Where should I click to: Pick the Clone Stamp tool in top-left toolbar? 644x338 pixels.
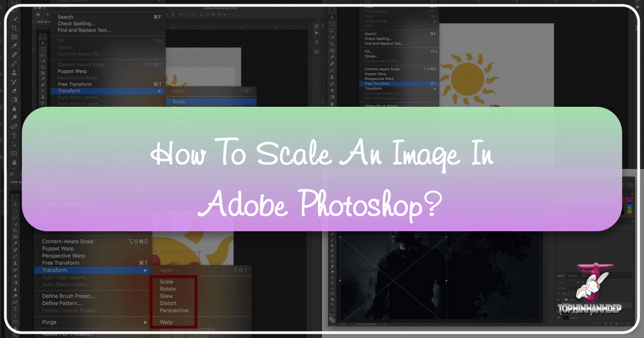pos(15,72)
